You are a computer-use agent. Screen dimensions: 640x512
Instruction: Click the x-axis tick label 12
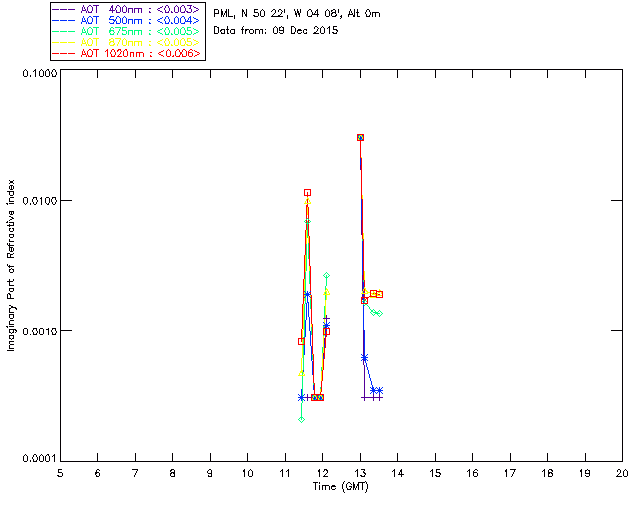(322, 473)
